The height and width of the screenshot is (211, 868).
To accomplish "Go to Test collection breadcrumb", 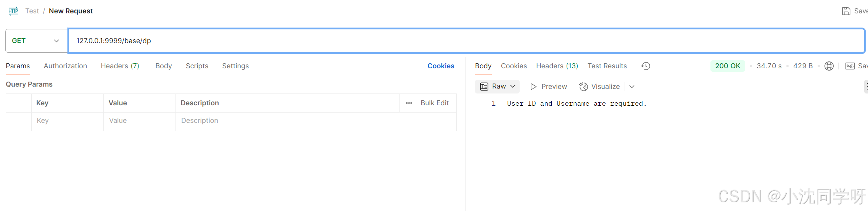I will click(x=32, y=11).
